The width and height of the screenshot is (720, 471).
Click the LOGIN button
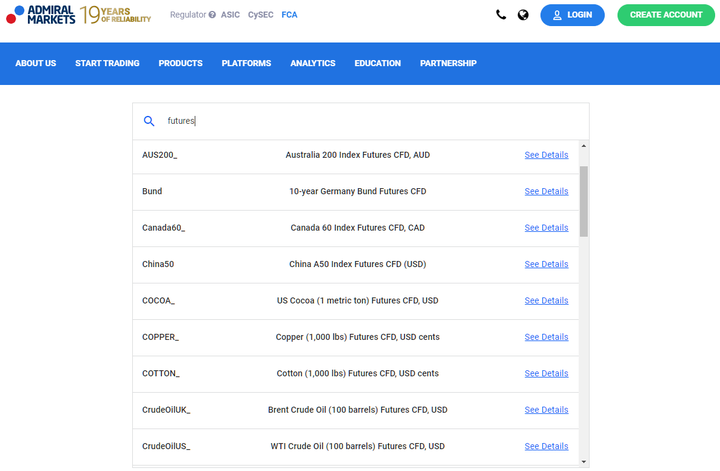coord(572,15)
